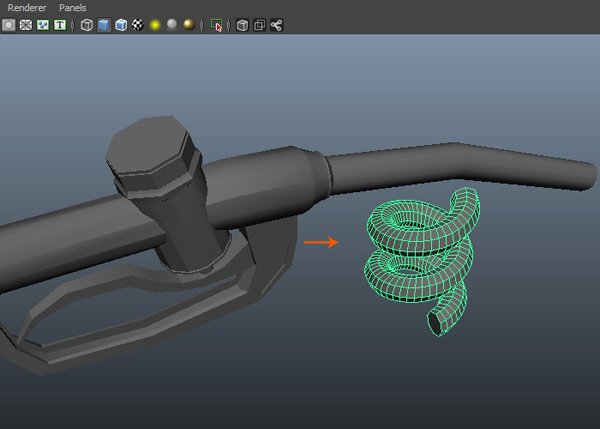Screen dimensions: 600x429
Task: Toggle smooth shade all blue cube
Action: tap(104, 24)
